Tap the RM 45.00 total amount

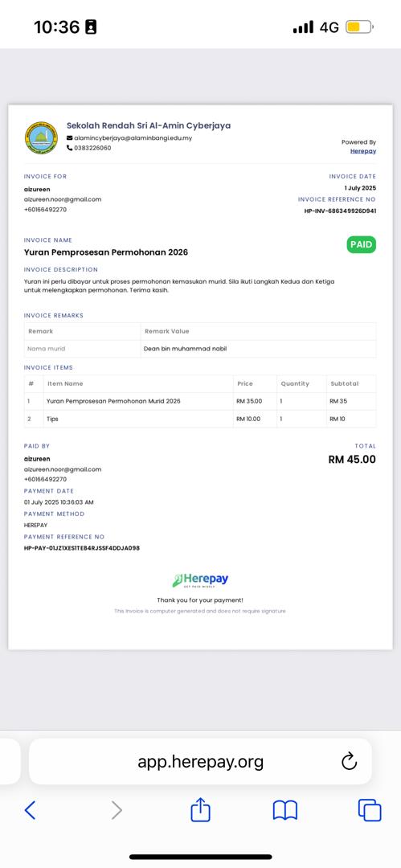(x=352, y=460)
